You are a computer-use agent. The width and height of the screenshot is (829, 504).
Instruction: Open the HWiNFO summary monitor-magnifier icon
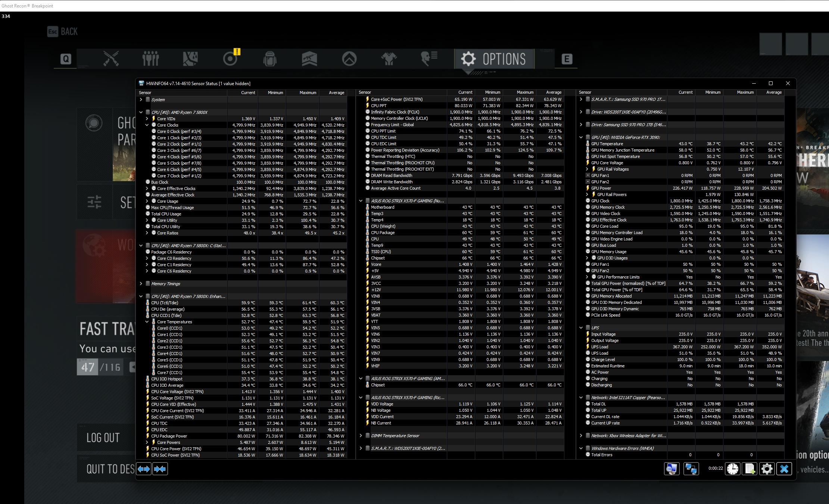pos(671,469)
